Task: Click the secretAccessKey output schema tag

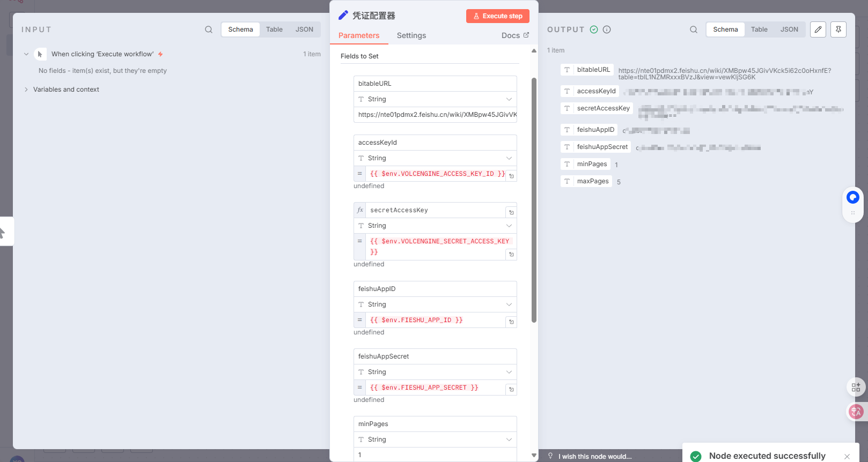Action: click(x=597, y=108)
